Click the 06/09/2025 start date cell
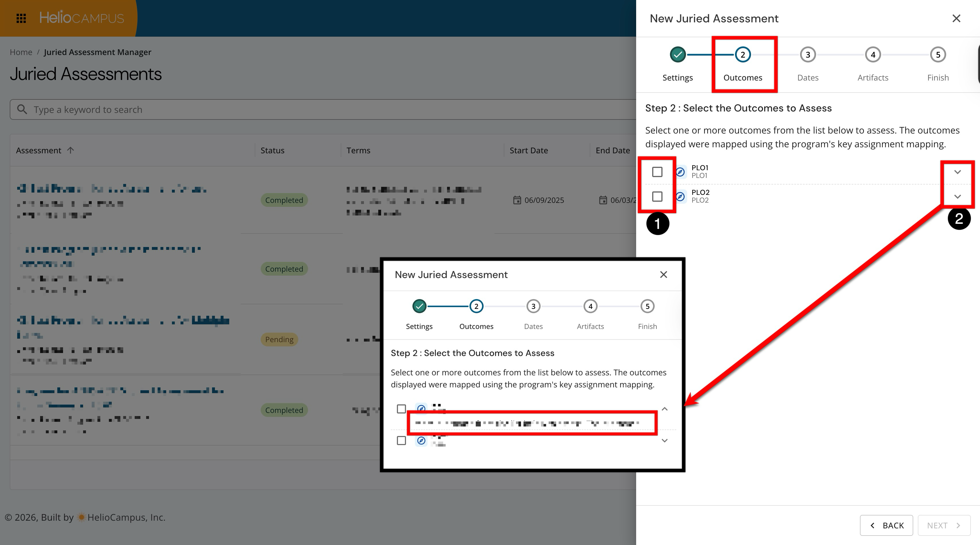Image resolution: width=980 pixels, height=545 pixels. 539,200
